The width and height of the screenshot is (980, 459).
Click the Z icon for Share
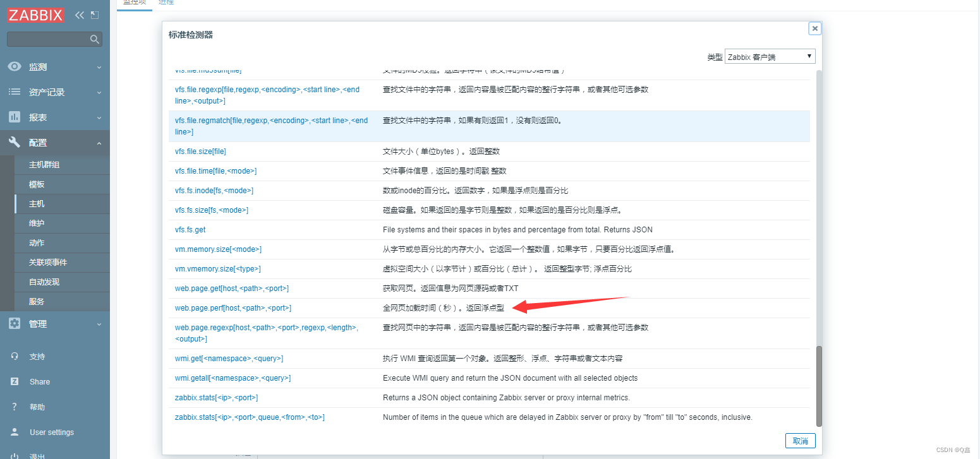tap(15, 382)
